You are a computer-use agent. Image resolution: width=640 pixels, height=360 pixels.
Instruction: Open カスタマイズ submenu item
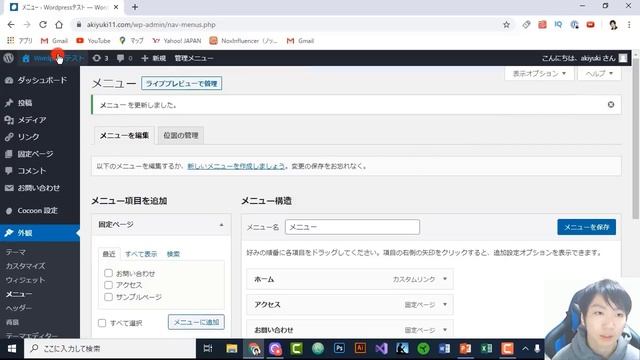pos(25,266)
